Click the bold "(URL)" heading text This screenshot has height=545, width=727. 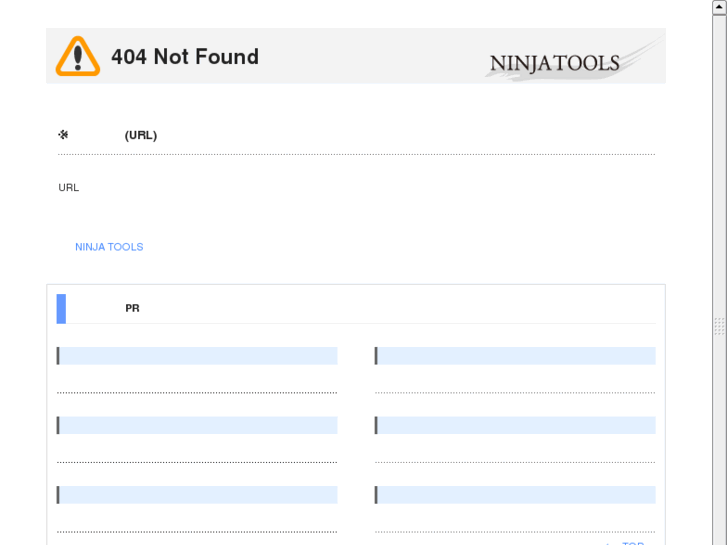pyautogui.click(x=141, y=135)
